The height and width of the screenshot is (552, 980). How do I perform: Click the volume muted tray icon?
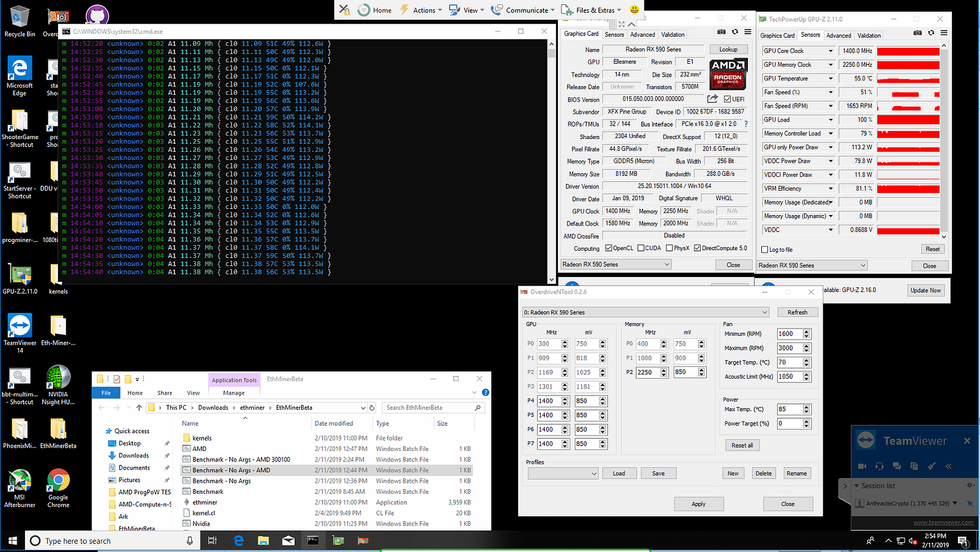[x=913, y=541]
